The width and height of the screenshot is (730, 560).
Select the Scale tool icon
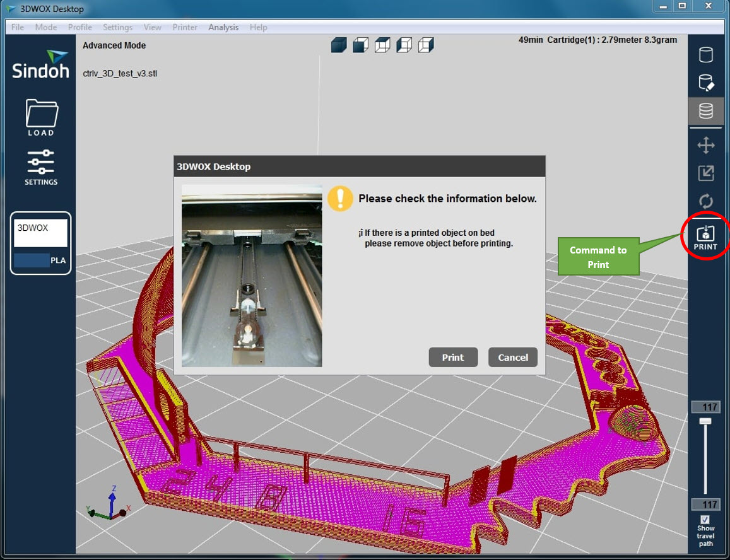click(x=706, y=173)
